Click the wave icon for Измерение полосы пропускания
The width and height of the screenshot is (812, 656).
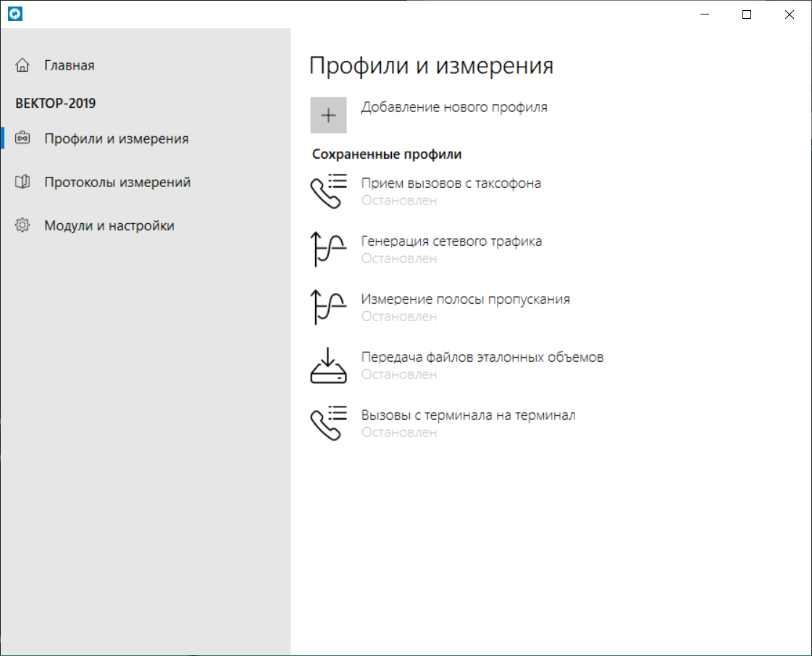pyautogui.click(x=328, y=307)
